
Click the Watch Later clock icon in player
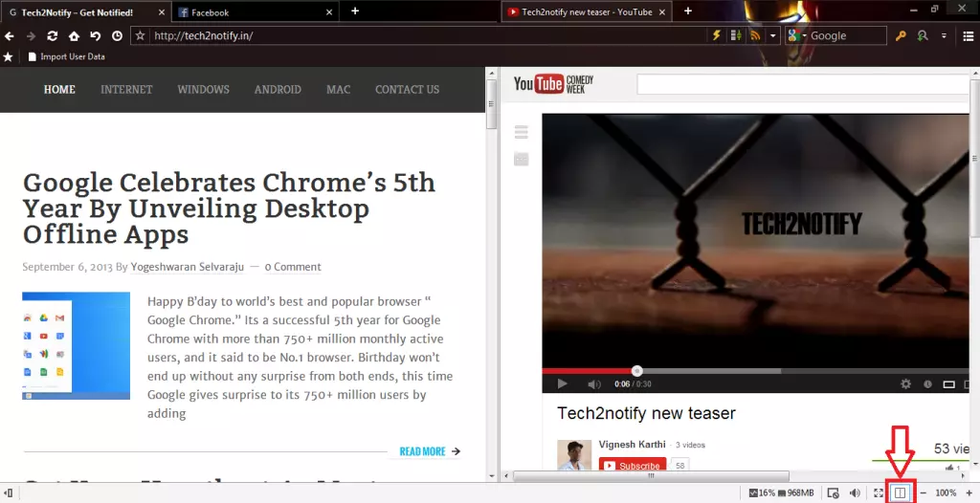tap(927, 383)
